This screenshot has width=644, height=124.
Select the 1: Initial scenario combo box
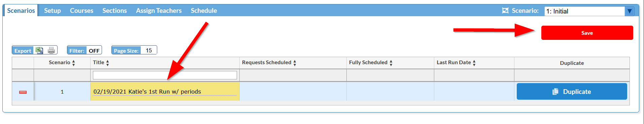click(589, 11)
